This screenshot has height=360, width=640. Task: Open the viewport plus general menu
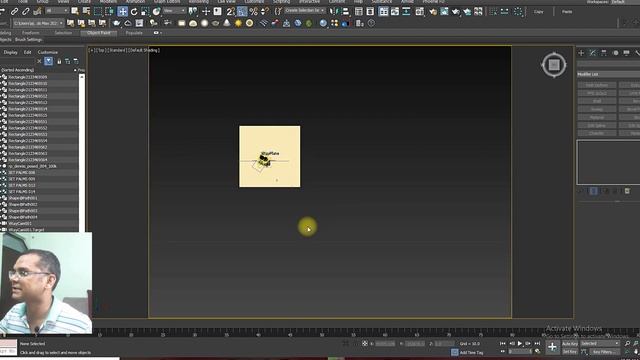click(91, 50)
